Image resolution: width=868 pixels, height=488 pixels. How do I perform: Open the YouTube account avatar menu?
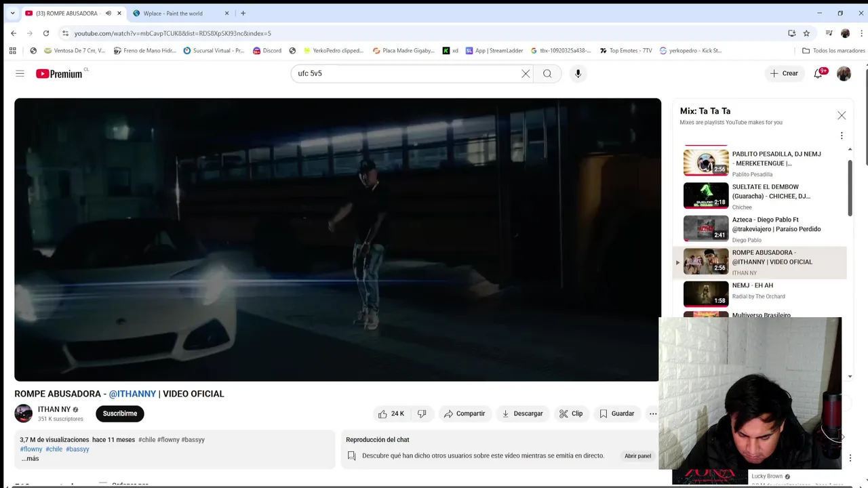pos(844,73)
